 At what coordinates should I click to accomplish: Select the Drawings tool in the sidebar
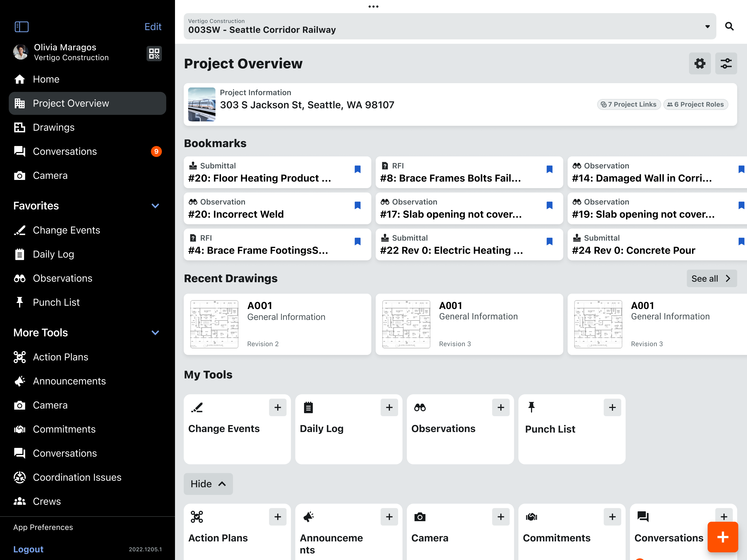point(53,127)
